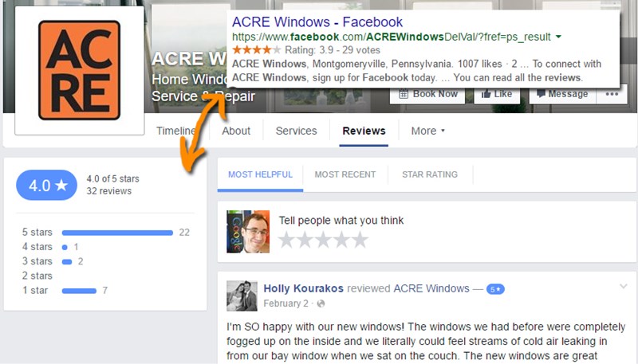Click the 5 stars rating bar
This screenshot has height=364, width=638.
point(117,233)
